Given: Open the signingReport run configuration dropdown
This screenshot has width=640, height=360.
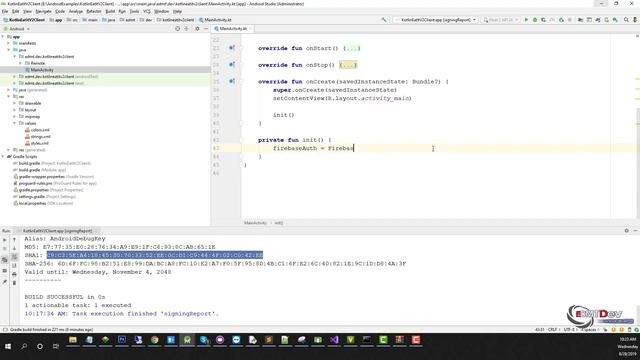Looking at the screenshot, I should pos(435,20).
